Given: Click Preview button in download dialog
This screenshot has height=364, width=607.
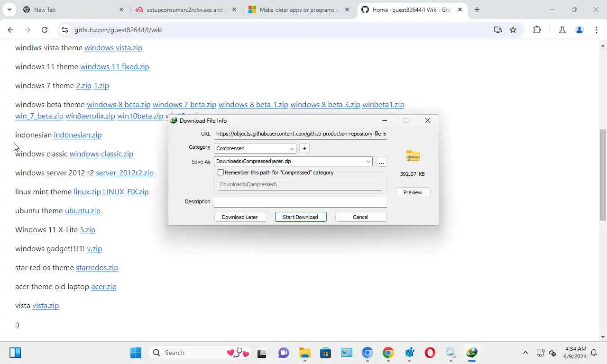Looking at the screenshot, I should 413,192.
